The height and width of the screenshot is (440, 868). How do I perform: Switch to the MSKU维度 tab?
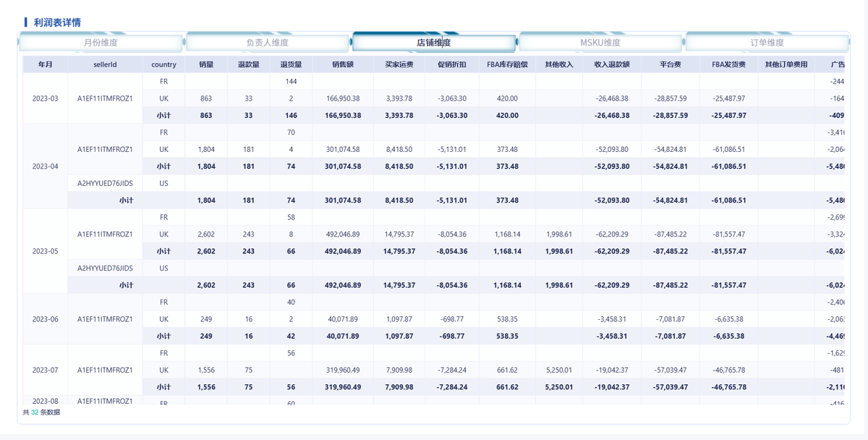600,43
